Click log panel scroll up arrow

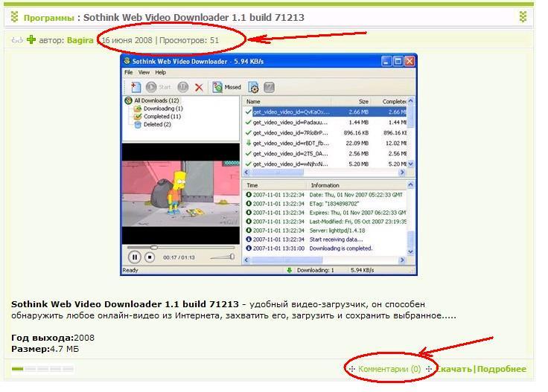click(411, 184)
